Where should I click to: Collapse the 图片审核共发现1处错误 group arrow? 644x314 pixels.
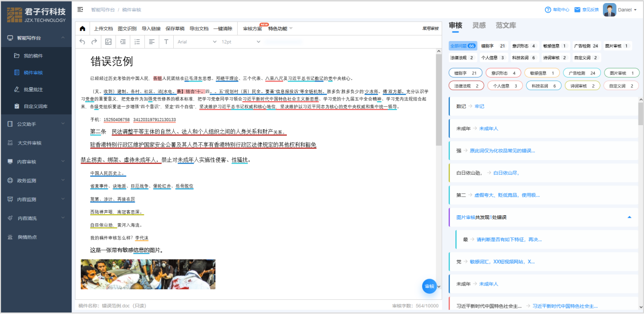point(629,217)
